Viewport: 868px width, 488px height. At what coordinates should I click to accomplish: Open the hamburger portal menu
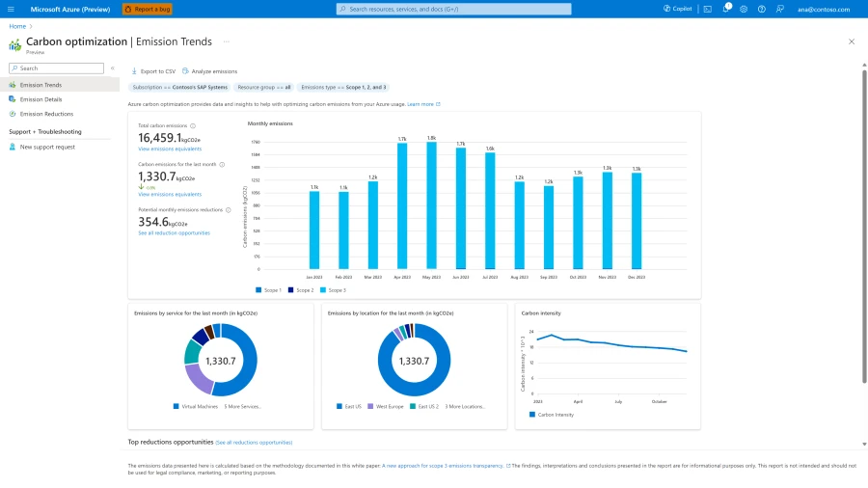[11, 9]
